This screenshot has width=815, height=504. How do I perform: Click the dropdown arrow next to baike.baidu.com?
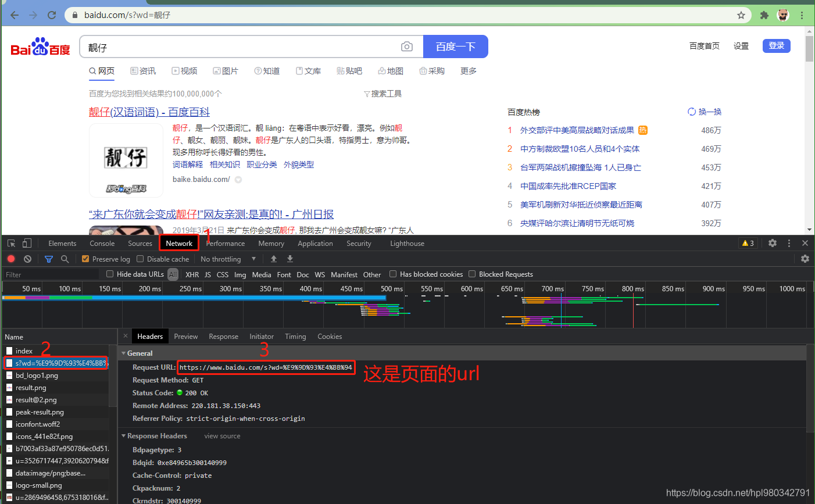(238, 180)
